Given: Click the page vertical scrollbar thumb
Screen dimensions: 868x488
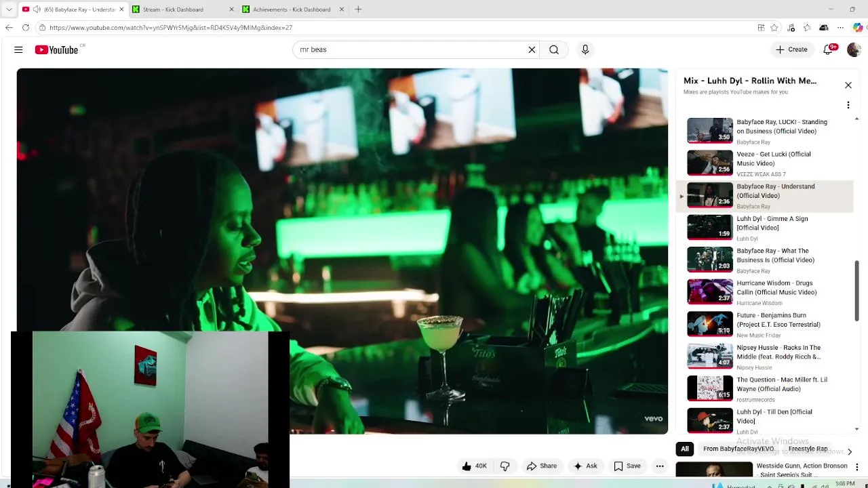Looking at the screenshot, I should [x=856, y=289].
